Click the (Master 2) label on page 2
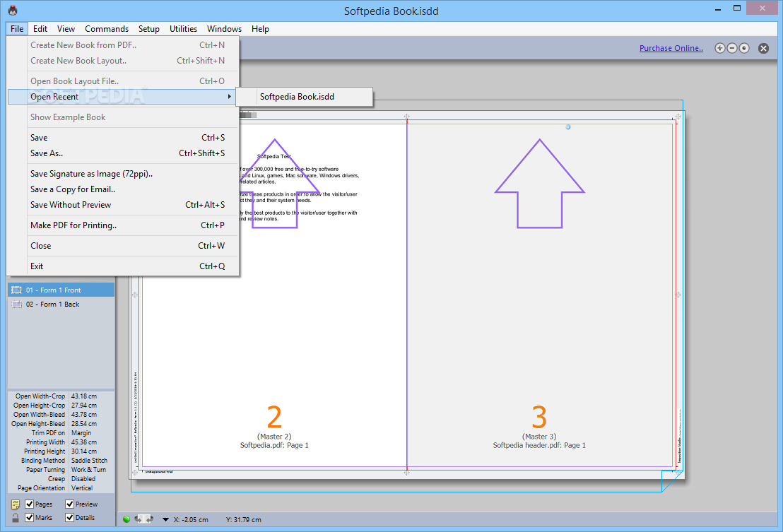 (274, 437)
